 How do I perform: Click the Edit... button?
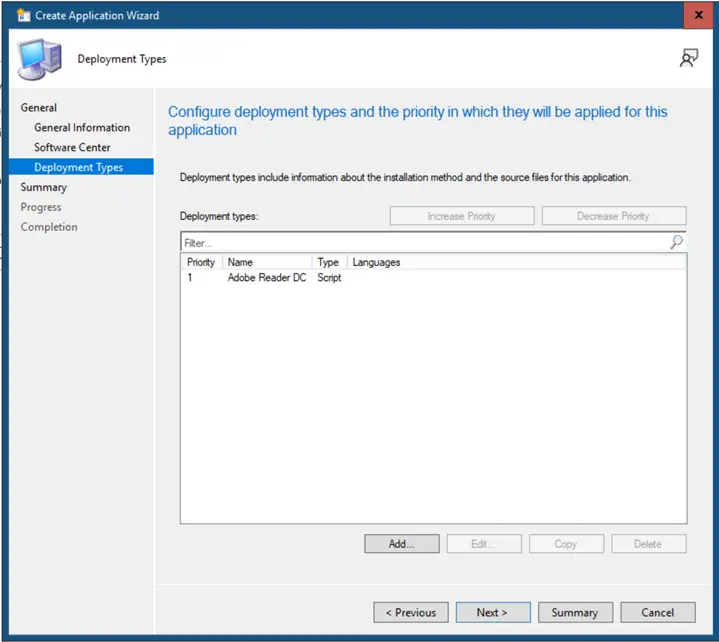pyautogui.click(x=484, y=544)
